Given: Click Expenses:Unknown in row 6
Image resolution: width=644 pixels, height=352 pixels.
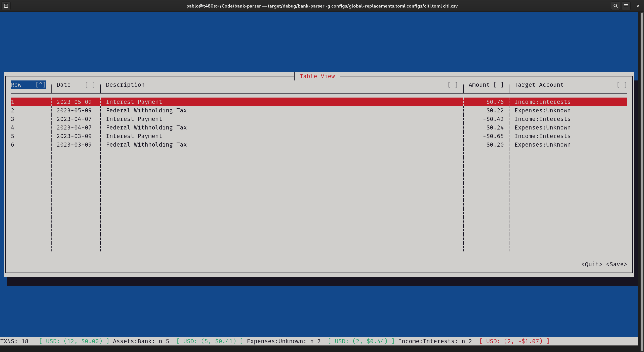Looking at the screenshot, I should 542,145.
